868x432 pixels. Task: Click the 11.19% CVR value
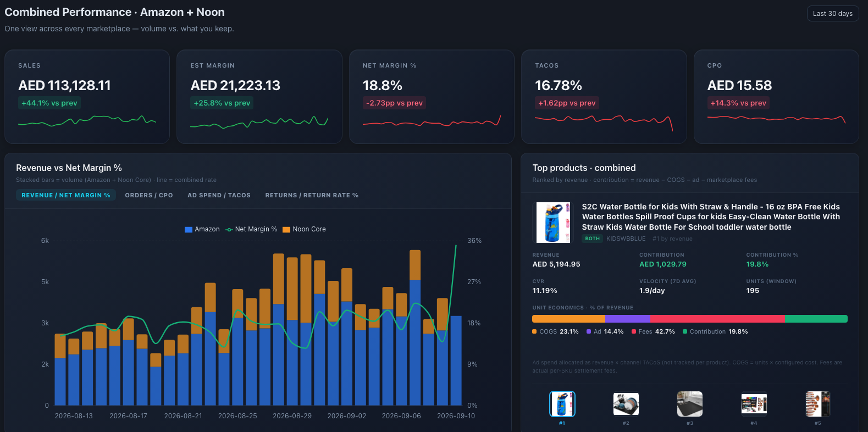click(545, 291)
